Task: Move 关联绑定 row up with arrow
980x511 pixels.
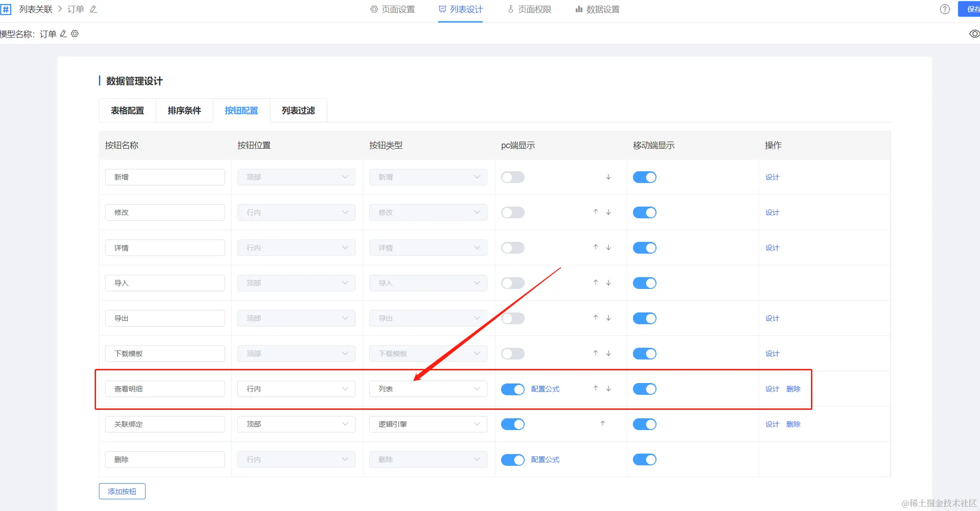Action: [x=603, y=423]
